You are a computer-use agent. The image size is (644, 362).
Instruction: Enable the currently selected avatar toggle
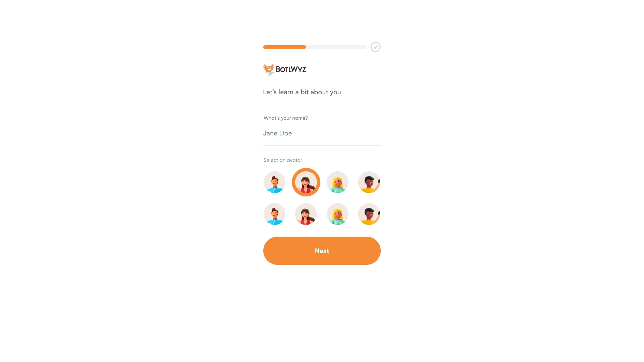tap(306, 182)
